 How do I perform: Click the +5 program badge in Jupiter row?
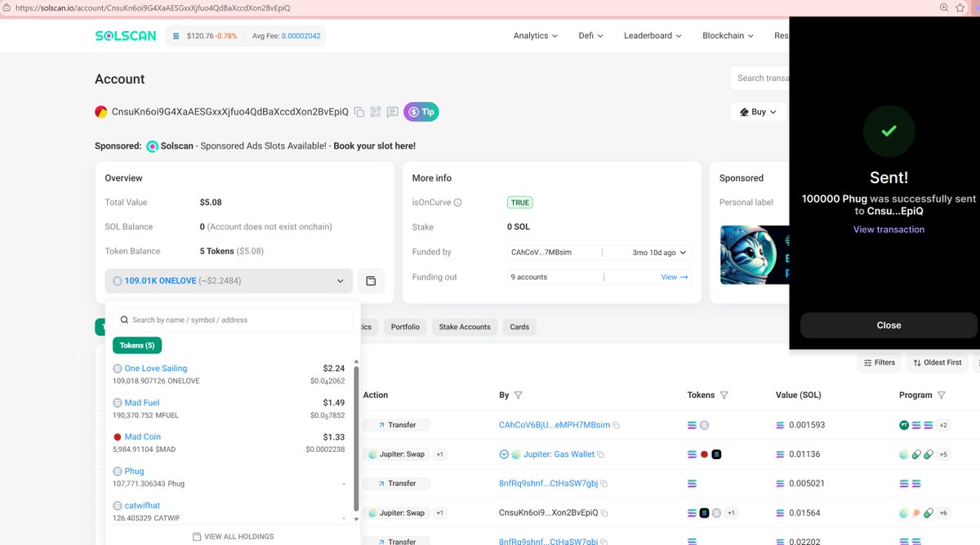[x=944, y=454]
